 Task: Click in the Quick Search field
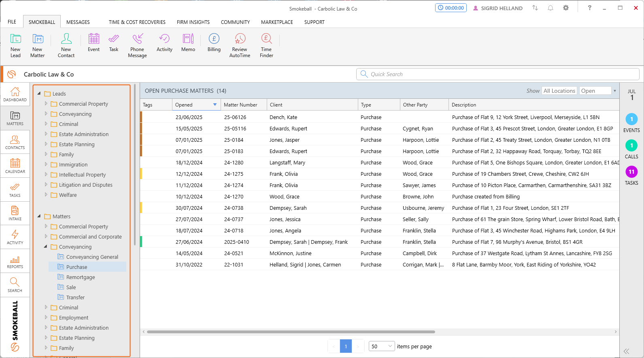point(498,74)
